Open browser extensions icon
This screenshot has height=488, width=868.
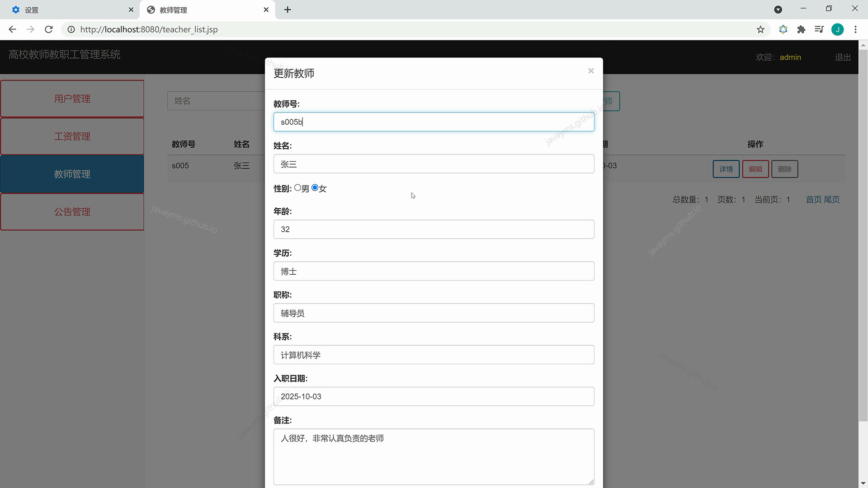click(x=801, y=29)
